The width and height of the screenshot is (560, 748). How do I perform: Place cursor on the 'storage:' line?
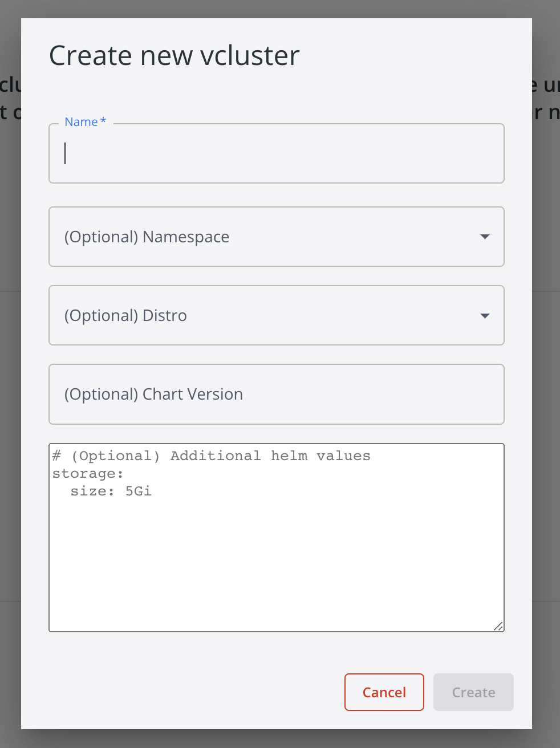click(x=88, y=474)
